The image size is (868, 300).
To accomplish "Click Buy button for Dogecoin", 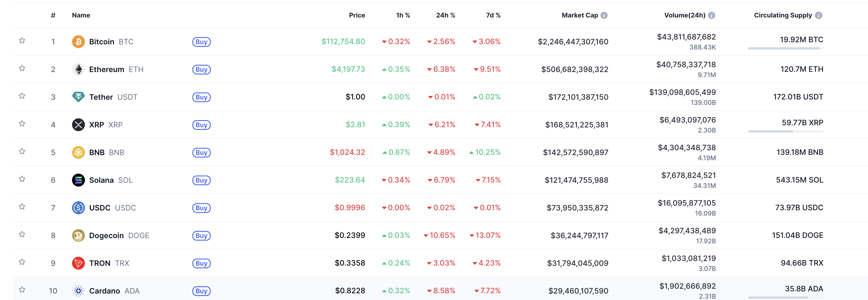I will click(x=202, y=235).
